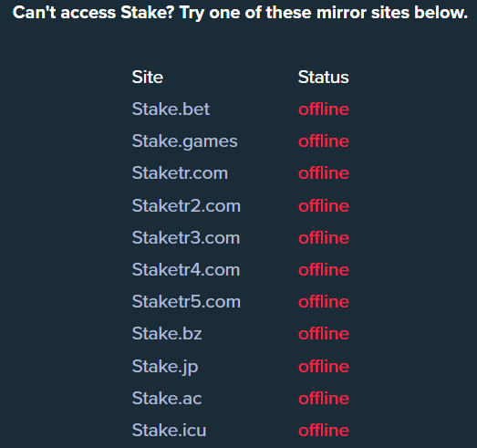Image resolution: width=477 pixels, height=448 pixels.
Task: Open the Staketr5.com mirror link
Action: coord(186,302)
